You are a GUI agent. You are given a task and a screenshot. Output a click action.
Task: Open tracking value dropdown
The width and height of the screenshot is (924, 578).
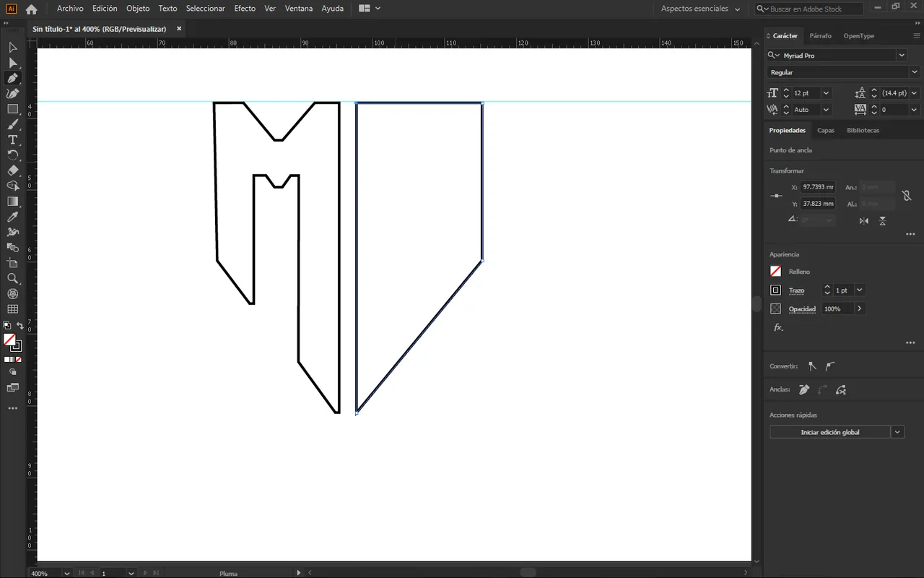pos(914,110)
